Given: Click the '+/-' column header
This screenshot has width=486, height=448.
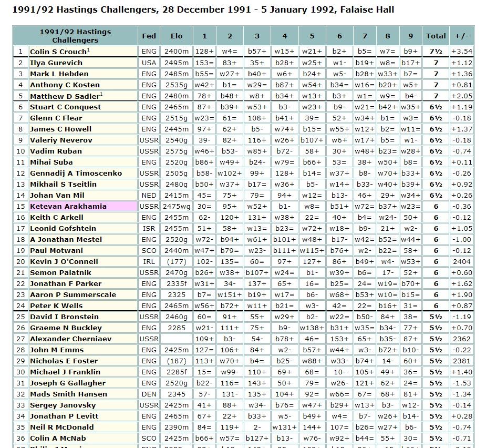Looking at the screenshot, I should click(462, 36).
